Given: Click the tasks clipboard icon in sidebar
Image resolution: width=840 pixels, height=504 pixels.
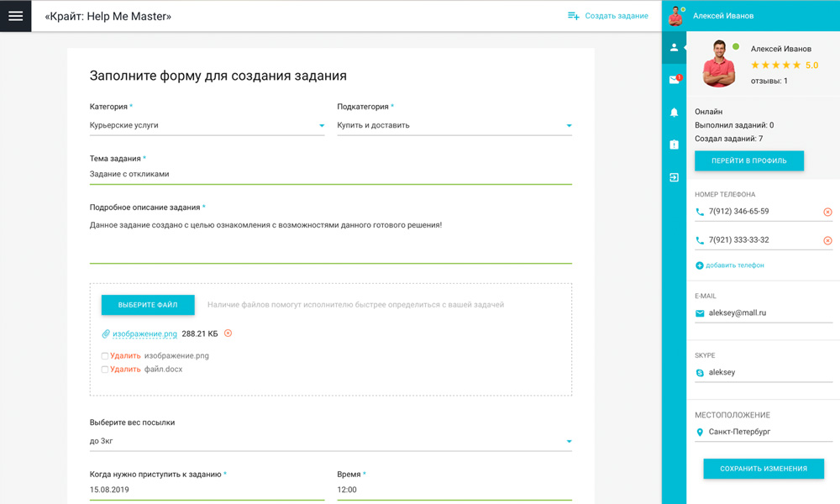Looking at the screenshot, I should (x=674, y=144).
